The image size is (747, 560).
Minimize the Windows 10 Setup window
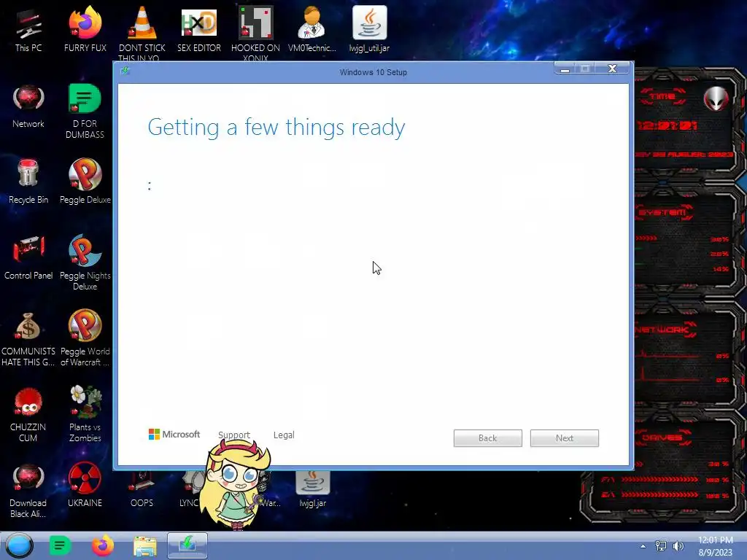565,69
